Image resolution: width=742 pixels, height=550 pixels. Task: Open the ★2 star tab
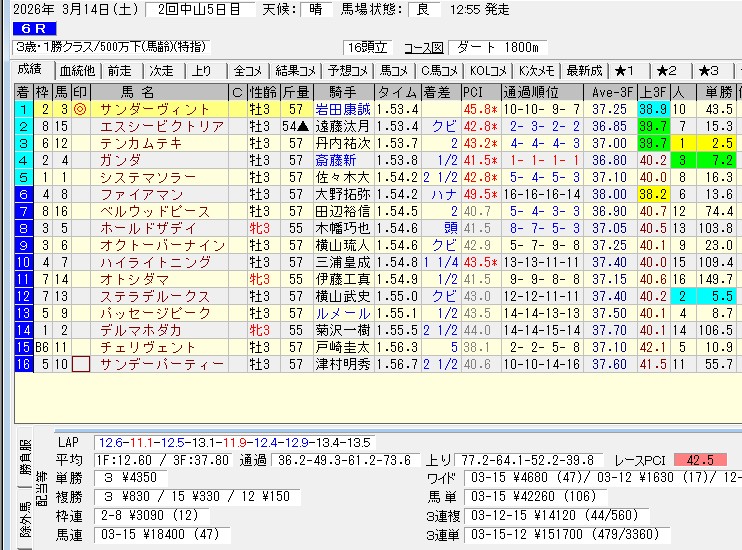[667, 70]
